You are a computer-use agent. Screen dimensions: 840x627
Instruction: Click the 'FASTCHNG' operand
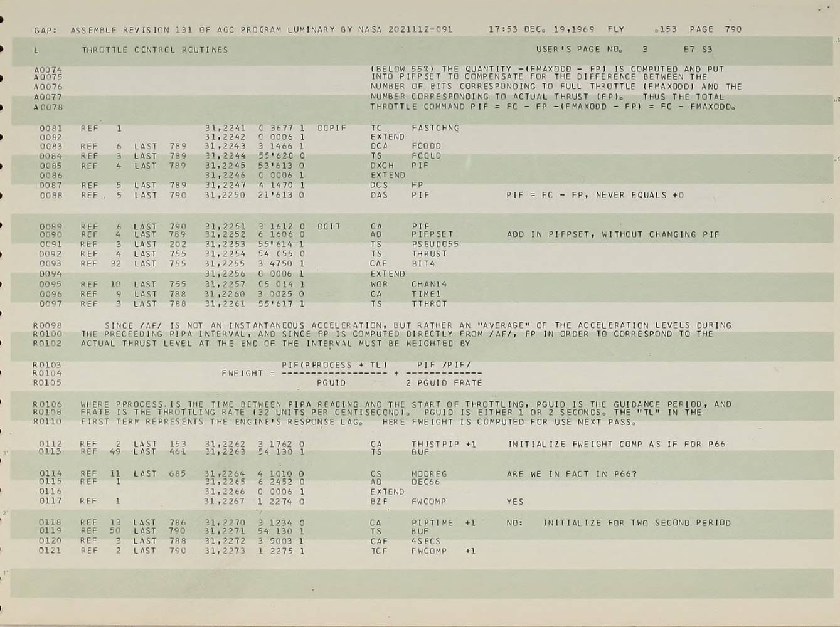pyautogui.click(x=435, y=128)
